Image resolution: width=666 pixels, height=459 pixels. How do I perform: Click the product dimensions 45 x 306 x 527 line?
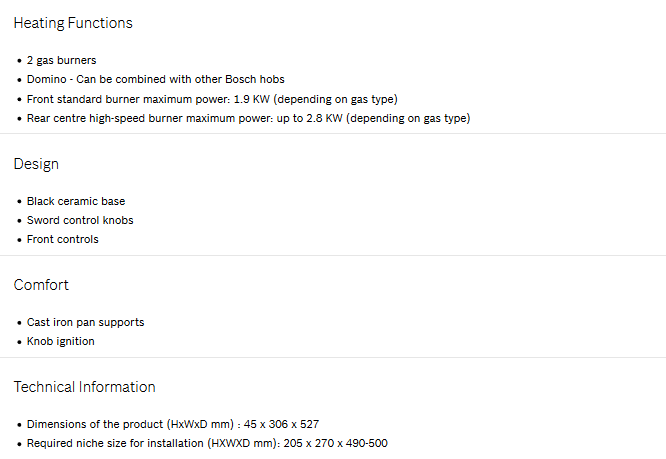coord(173,424)
